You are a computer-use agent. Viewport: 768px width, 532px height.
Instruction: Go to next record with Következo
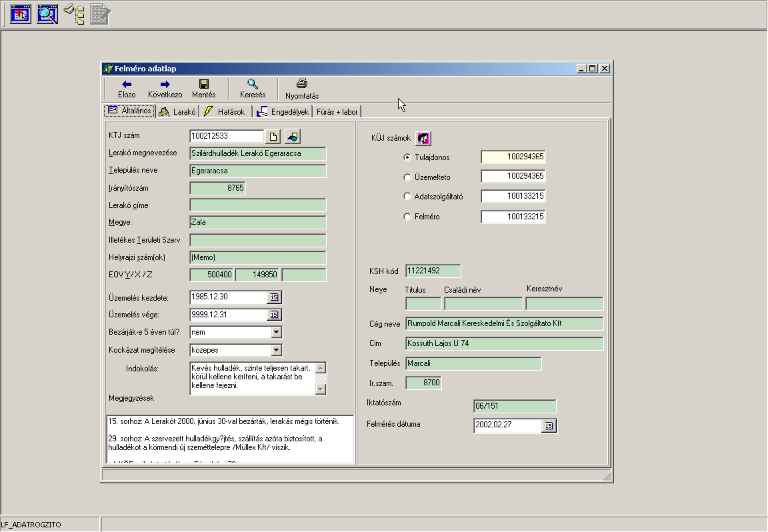165,89
